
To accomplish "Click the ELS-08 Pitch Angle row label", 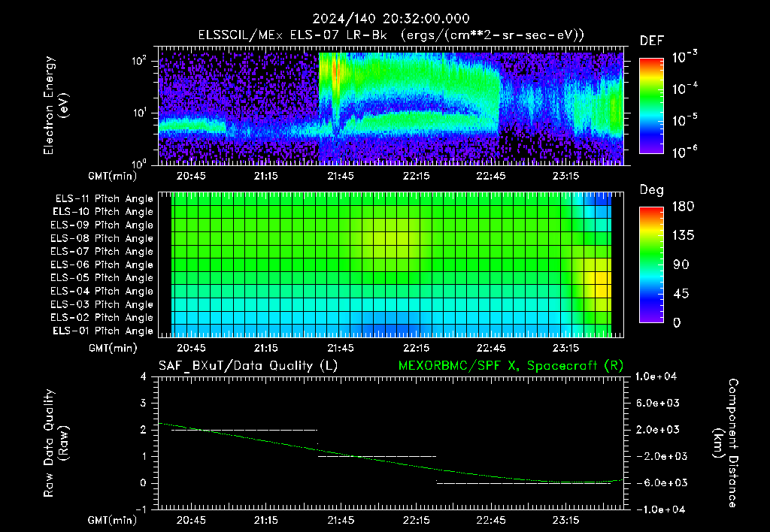I will pos(102,238).
